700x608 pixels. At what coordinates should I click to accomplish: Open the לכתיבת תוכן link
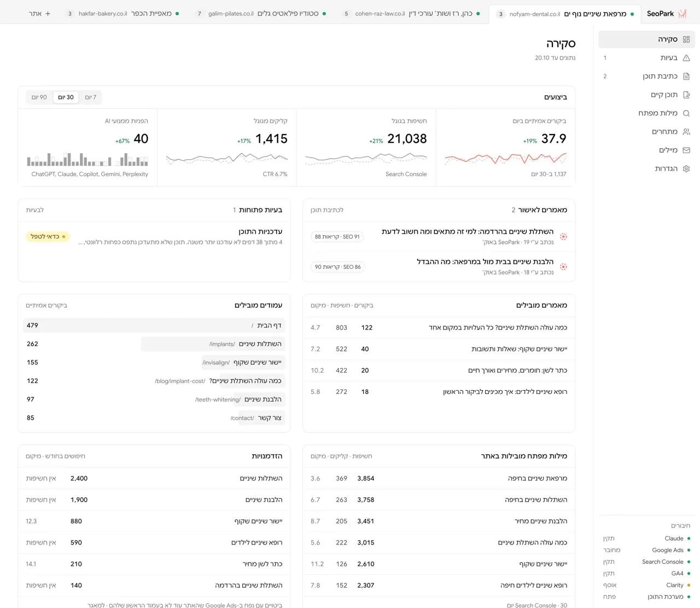click(327, 210)
